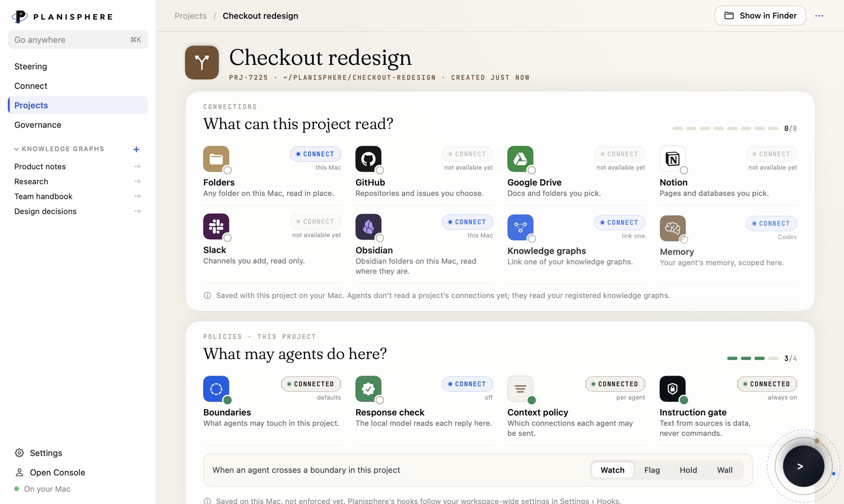Open Research graph arrow
Image resolution: width=844 pixels, height=504 pixels.
coord(137,181)
